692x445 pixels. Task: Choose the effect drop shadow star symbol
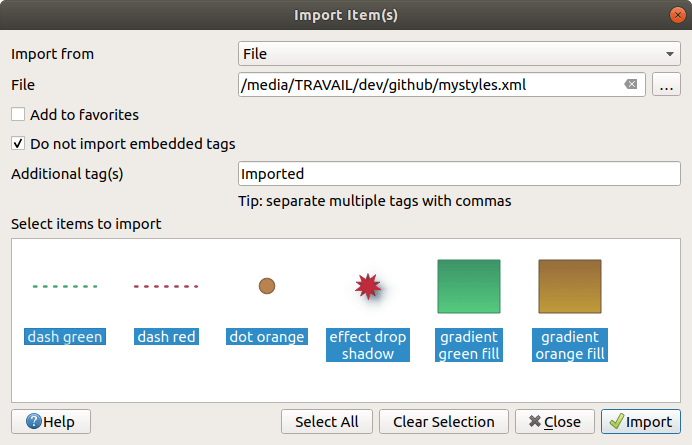pyautogui.click(x=368, y=287)
